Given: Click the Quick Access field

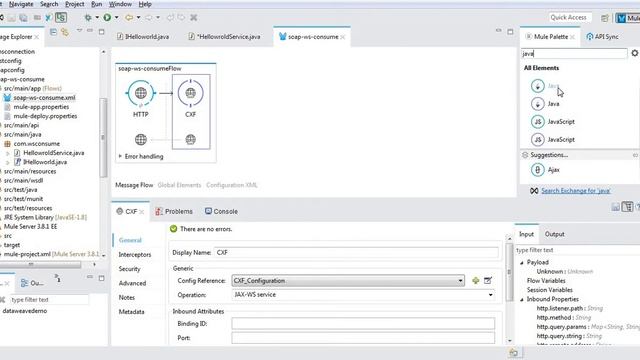Looking at the screenshot, I should pos(568,18).
